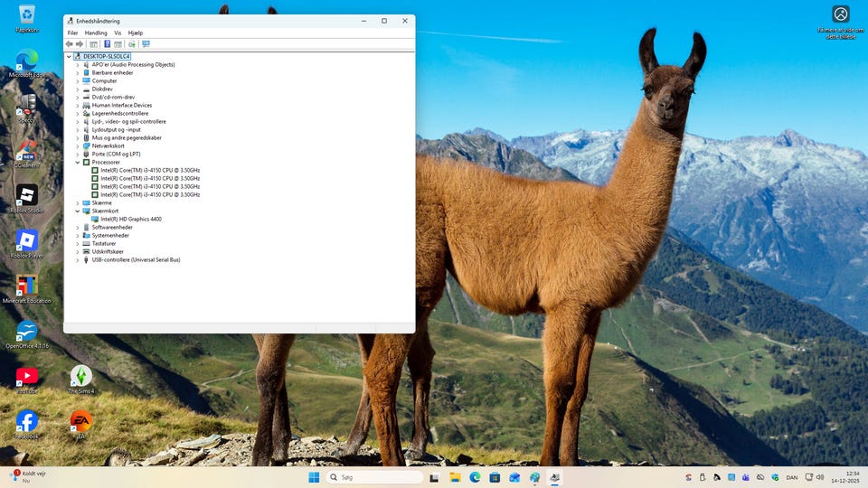Open the Speccy desktop shortcut
Viewport: 868px width, 488px height.
point(26,108)
